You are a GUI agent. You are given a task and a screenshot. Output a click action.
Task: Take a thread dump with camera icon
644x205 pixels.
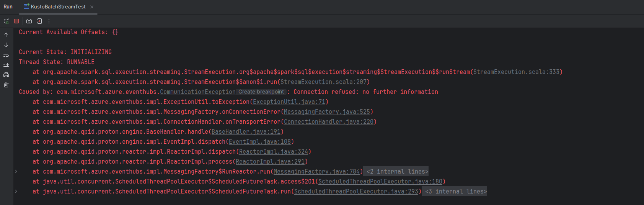click(29, 21)
